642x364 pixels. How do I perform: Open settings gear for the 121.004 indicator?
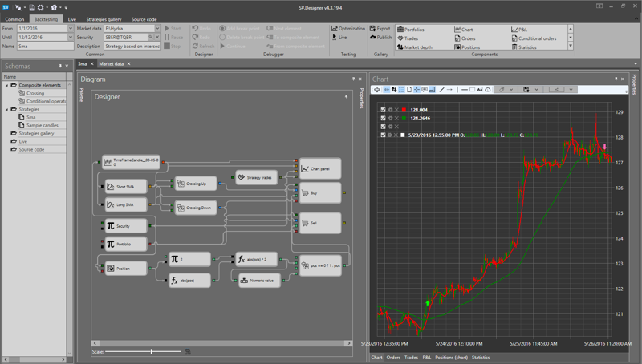tap(390, 110)
